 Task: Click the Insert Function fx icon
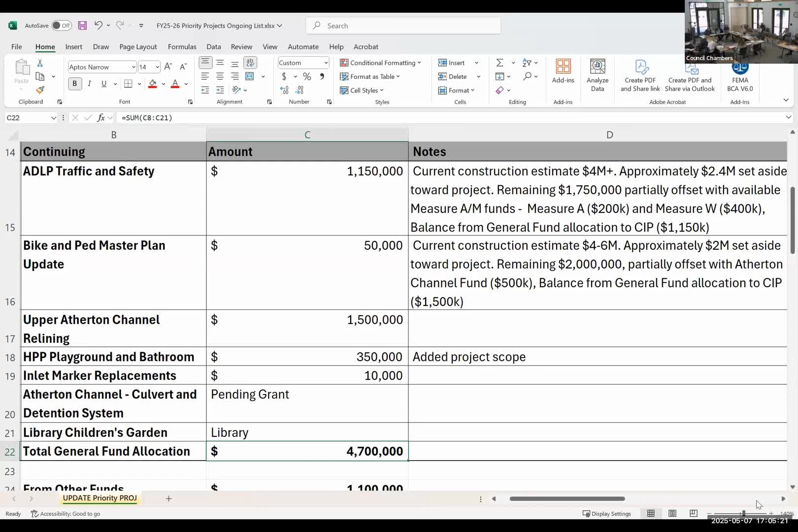(101, 118)
